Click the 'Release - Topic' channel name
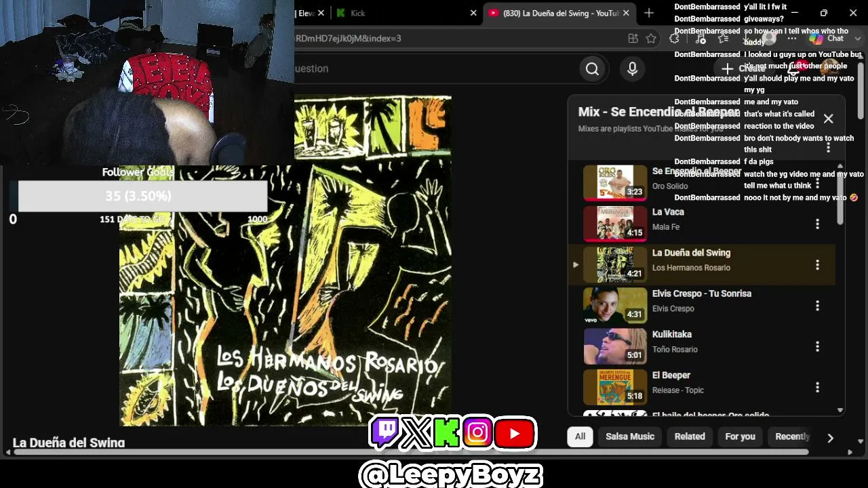 [678, 390]
